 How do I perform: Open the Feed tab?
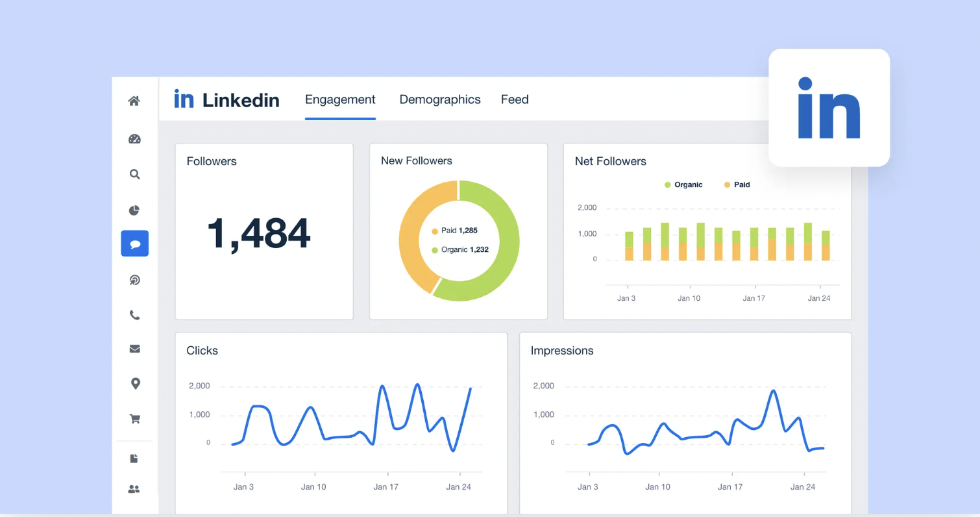tap(515, 99)
